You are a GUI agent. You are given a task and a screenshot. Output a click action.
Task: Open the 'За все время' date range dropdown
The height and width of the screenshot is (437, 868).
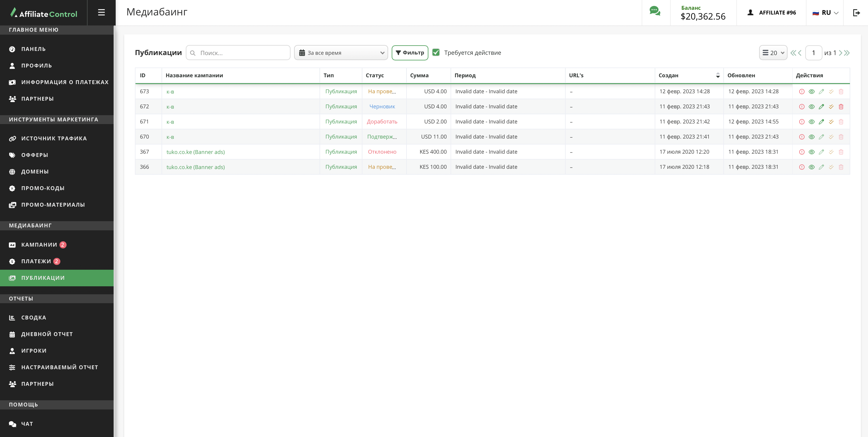point(341,53)
